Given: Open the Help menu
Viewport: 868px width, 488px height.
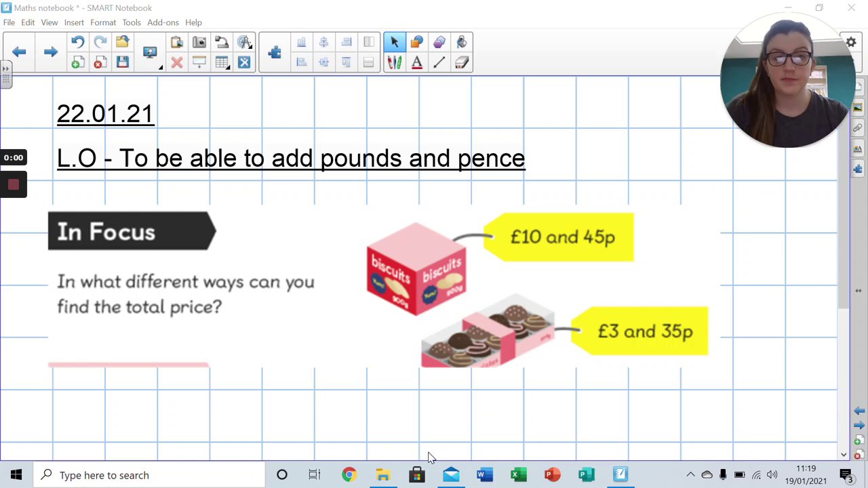Looking at the screenshot, I should coord(193,22).
